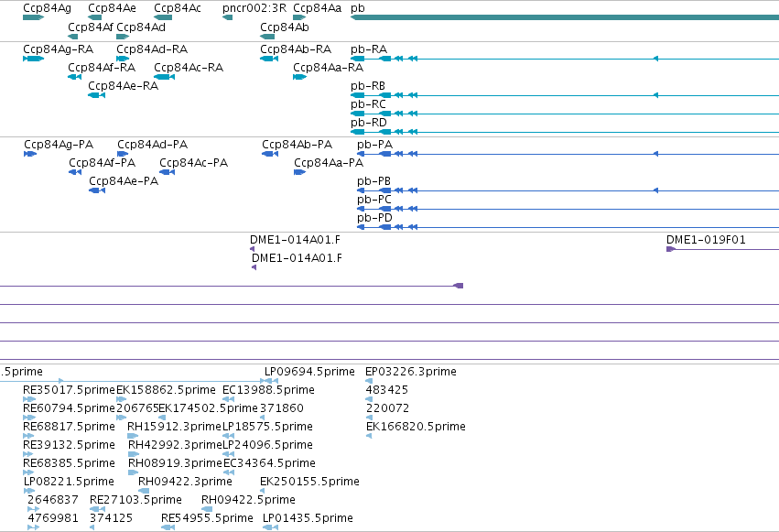Click the EC13988.5prime EST label
The image size is (779, 532).
click(268, 390)
